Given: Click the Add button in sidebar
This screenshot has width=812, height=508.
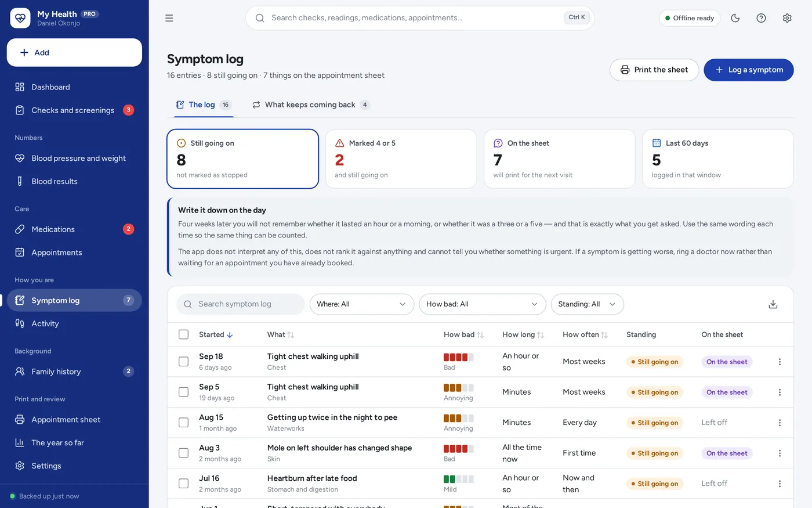Looking at the screenshot, I should pos(74,53).
